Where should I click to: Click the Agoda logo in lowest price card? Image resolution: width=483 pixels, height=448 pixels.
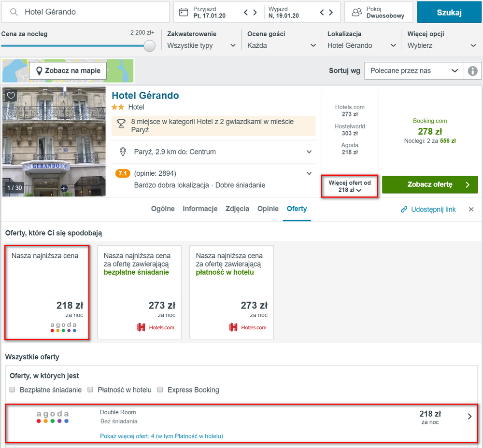(x=63, y=327)
